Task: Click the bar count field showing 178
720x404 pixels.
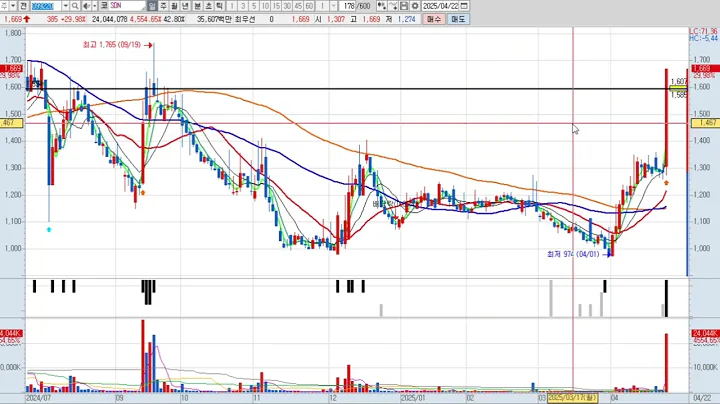Action: point(349,6)
